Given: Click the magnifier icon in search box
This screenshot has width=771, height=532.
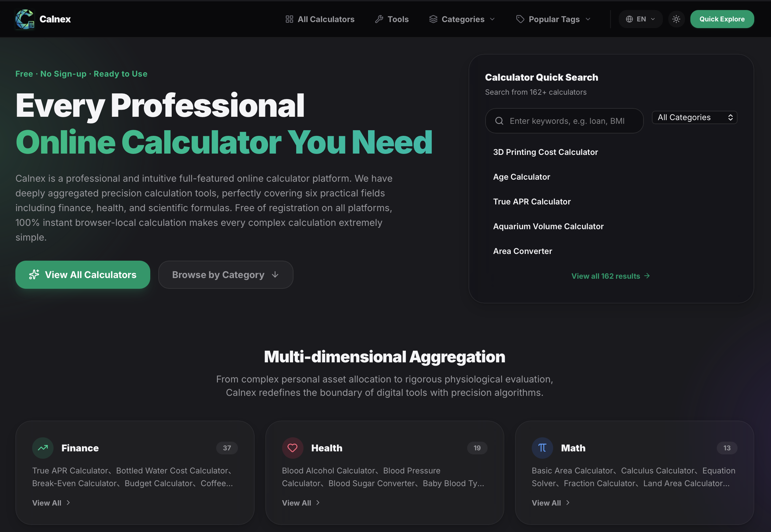Looking at the screenshot, I should pos(499,121).
